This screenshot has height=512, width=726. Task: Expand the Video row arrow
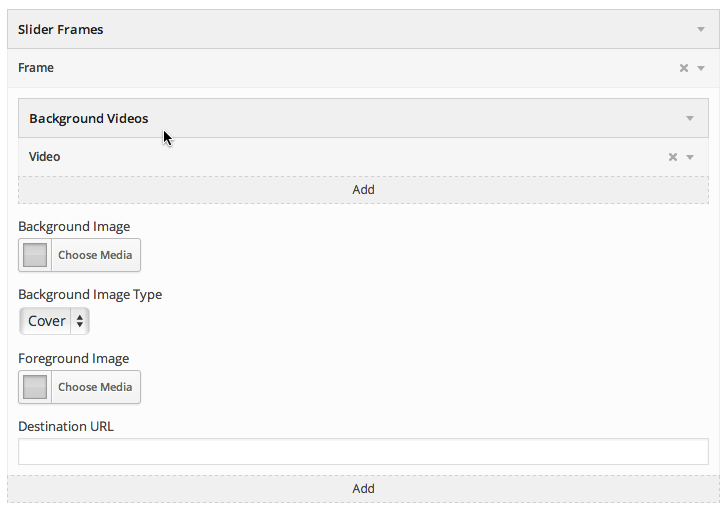[x=689, y=157]
